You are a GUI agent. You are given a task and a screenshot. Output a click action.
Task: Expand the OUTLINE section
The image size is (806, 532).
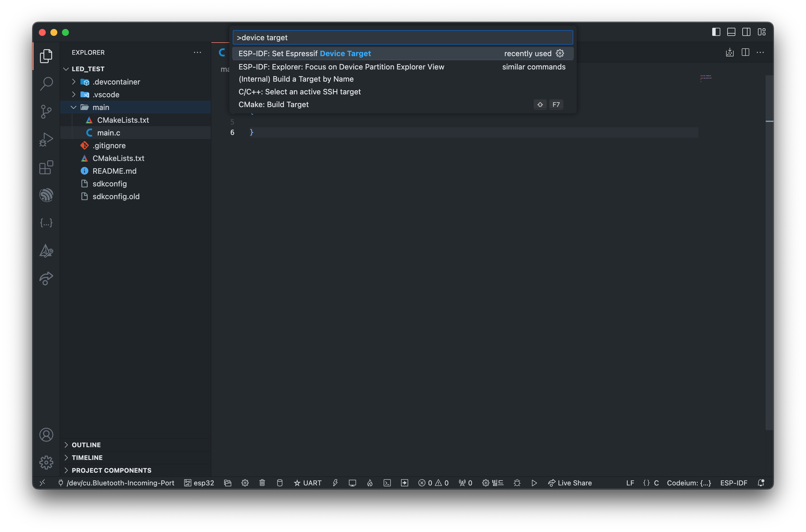tap(86, 445)
